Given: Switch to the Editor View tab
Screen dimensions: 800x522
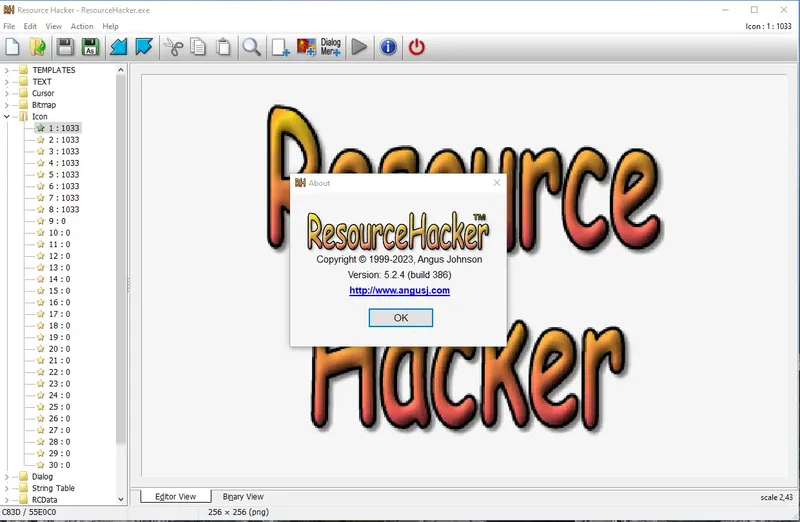Looking at the screenshot, I should [176, 496].
